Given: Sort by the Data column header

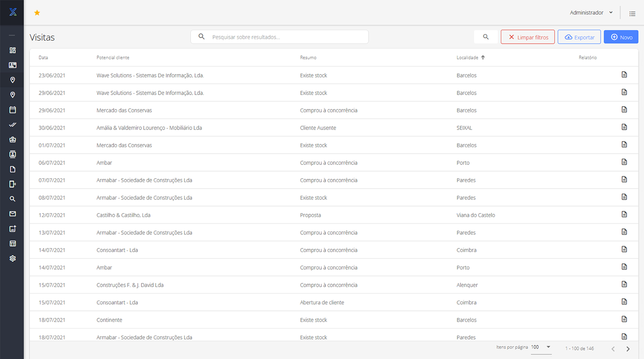Looking at the screenshot, I should click(43, 58).
